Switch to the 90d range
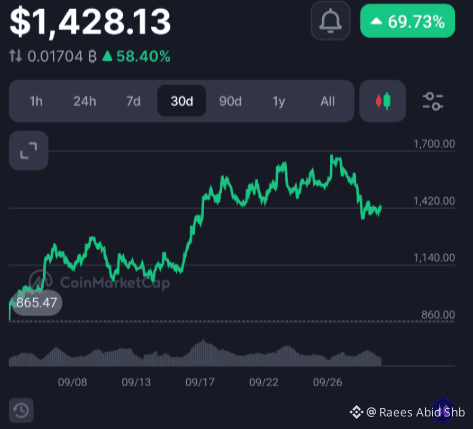 [x=230, y=101]
